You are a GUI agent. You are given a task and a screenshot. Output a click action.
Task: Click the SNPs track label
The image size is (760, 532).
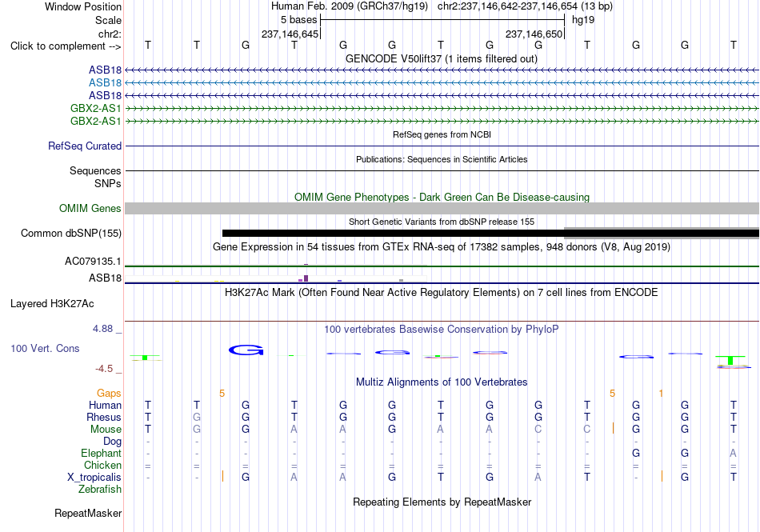(108, 184)
